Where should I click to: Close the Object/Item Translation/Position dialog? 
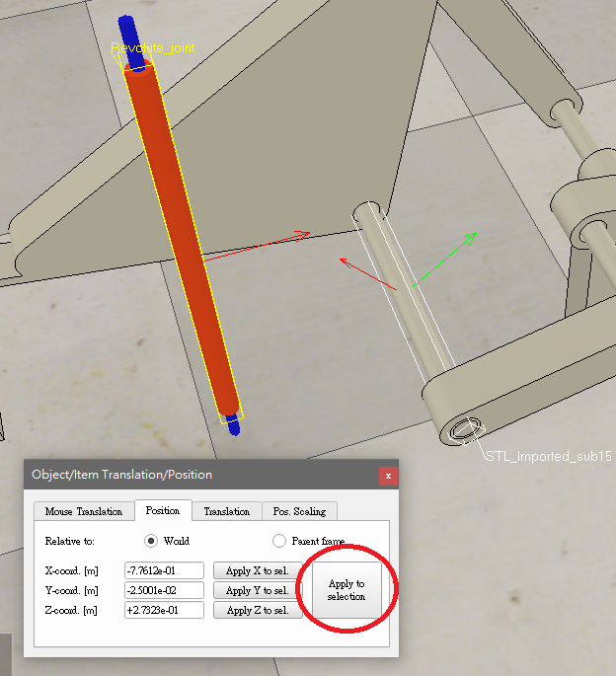(x=388, y=475)
